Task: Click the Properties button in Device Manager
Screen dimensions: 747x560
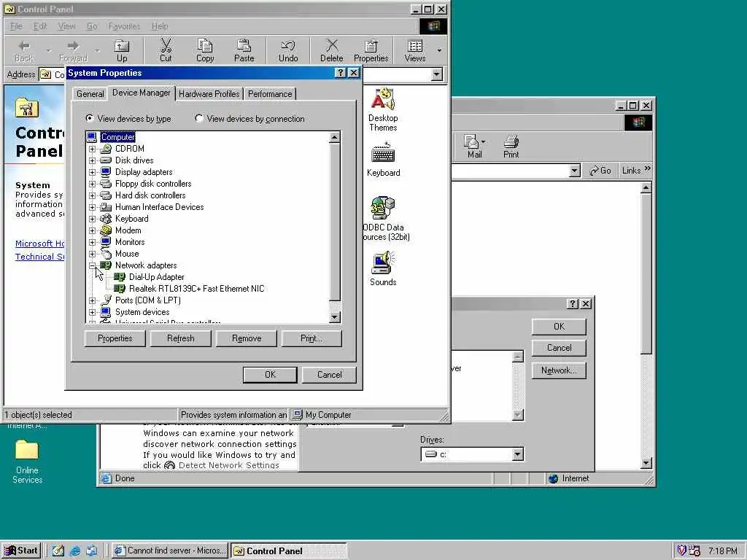Action: (115, 338)
